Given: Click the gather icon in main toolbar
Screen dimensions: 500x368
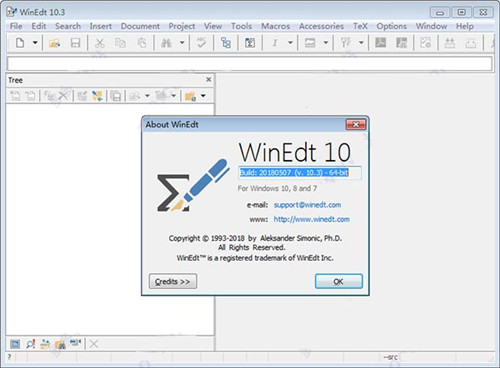Looking at the screenshot, I should click(449, 43).
